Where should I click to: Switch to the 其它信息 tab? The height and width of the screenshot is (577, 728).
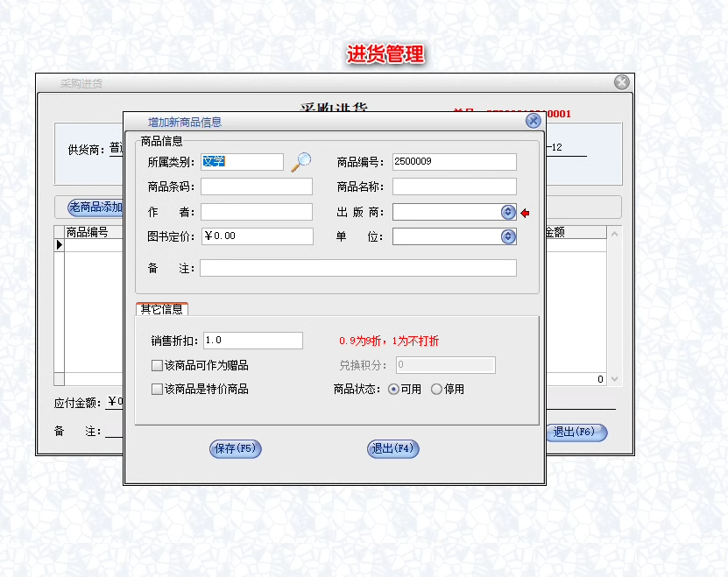[161, 309]
